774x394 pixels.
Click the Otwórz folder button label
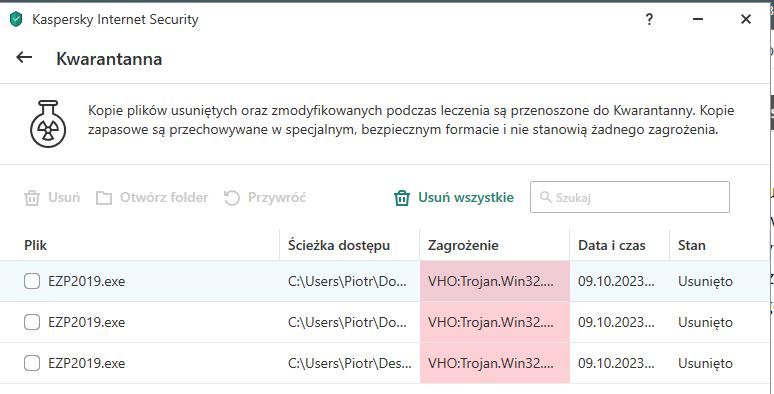click(x=164, y=197)
